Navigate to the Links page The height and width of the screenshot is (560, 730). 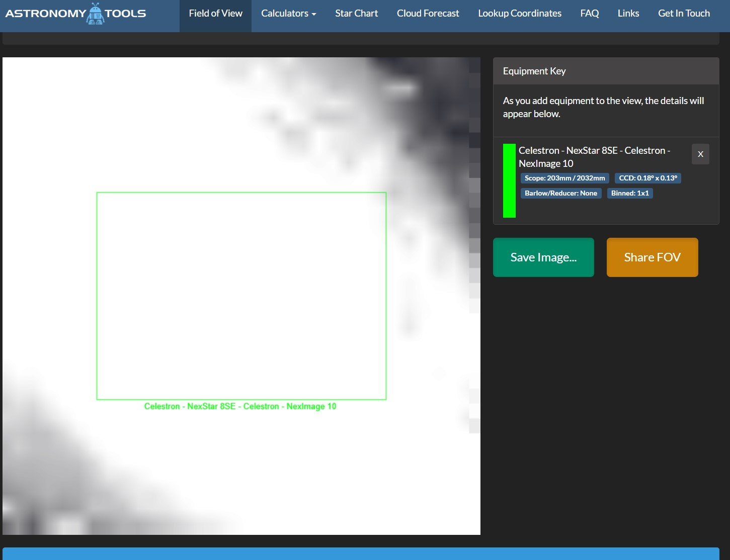tap(628, 14)
